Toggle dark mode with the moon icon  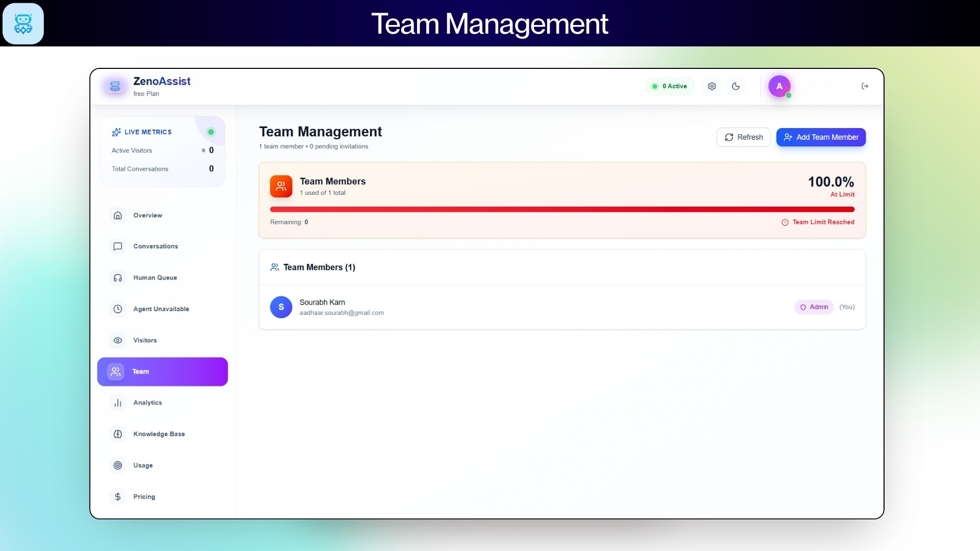click(736, 86)
